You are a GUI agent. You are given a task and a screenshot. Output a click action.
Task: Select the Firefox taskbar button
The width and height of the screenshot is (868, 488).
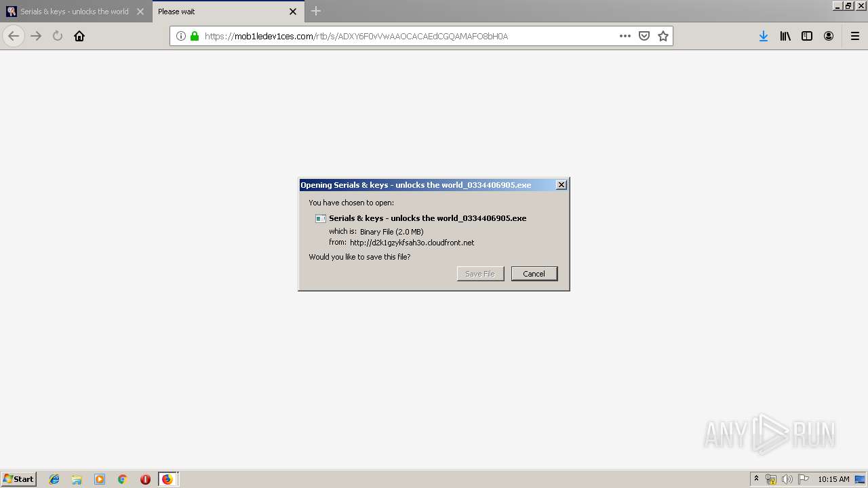(x=167, y=479)
